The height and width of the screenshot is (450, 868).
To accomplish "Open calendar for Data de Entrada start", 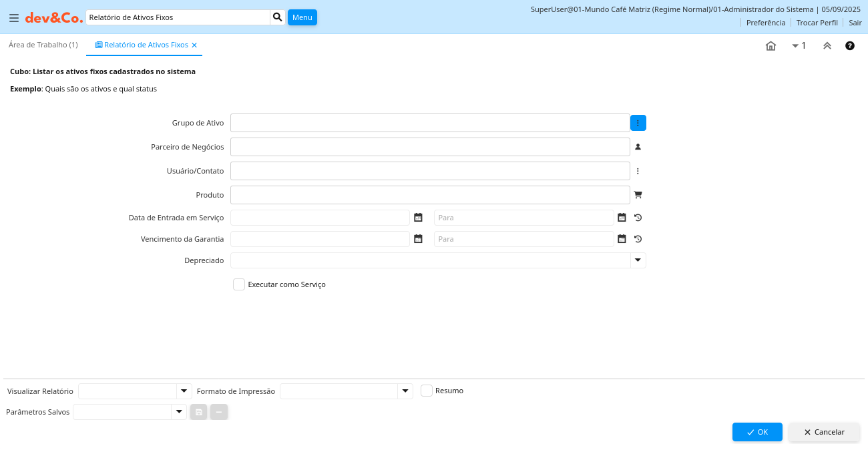I will pos(418,218).
